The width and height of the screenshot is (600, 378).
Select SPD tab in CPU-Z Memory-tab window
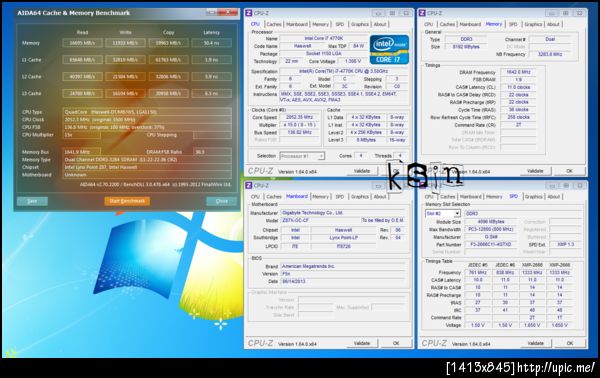513,24
